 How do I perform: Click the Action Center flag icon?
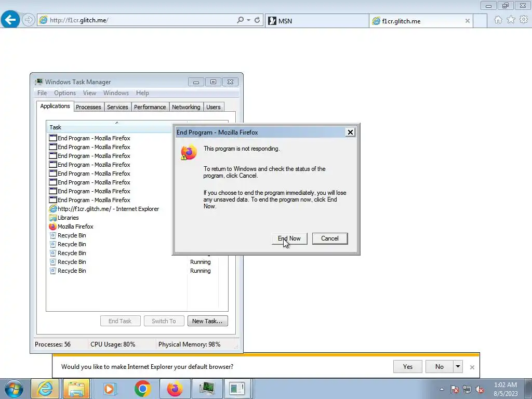point(455,389)
